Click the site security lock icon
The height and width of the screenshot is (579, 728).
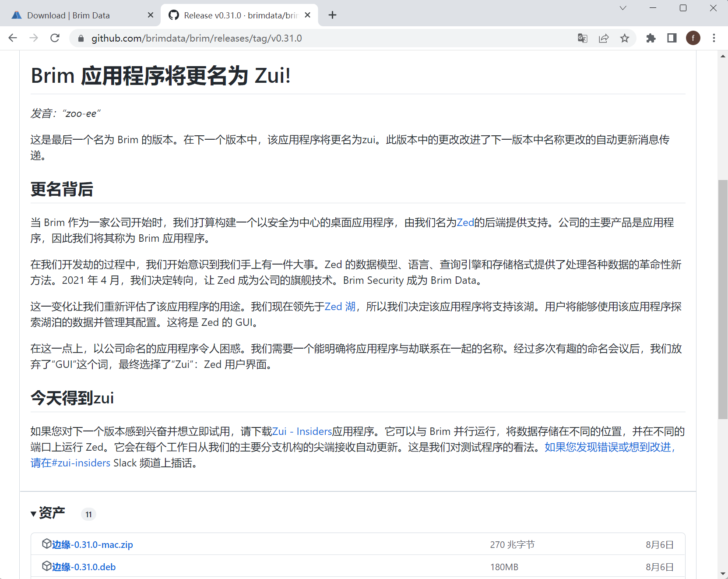81,39
